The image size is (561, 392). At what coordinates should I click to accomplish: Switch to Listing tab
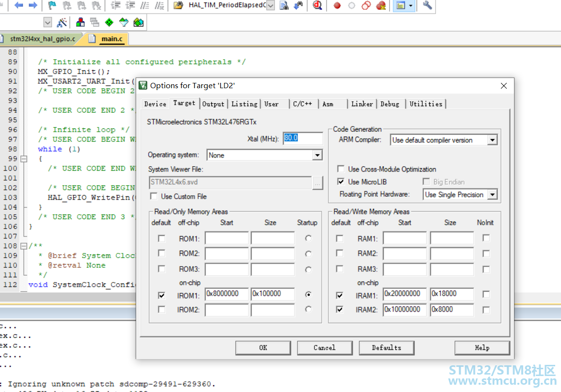click(244, 104)
